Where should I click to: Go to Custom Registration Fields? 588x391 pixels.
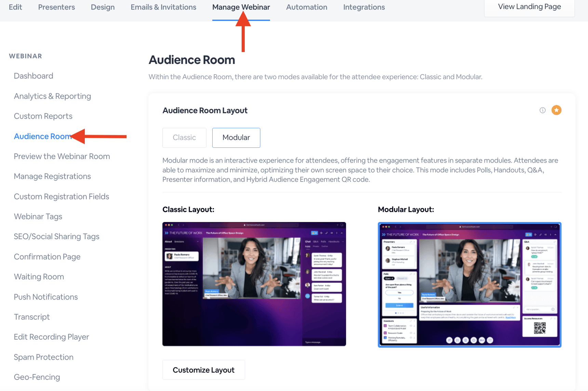pos(61,196)
